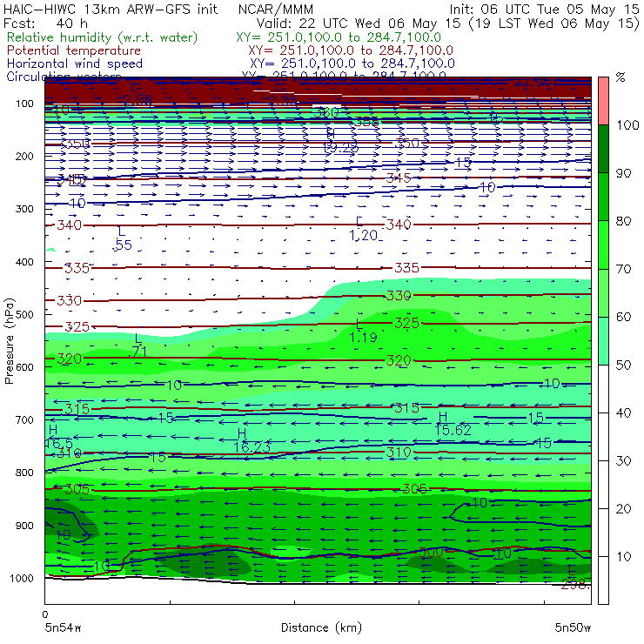
Task: Click the '60' colorbar percentage label
Action: 623,317
